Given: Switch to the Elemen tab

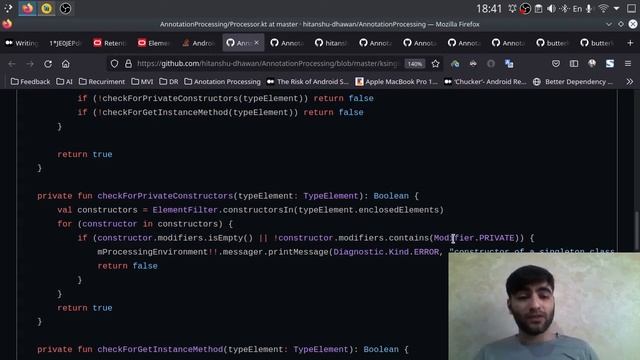Looking at the screenshot, I should tap(154, 43).
